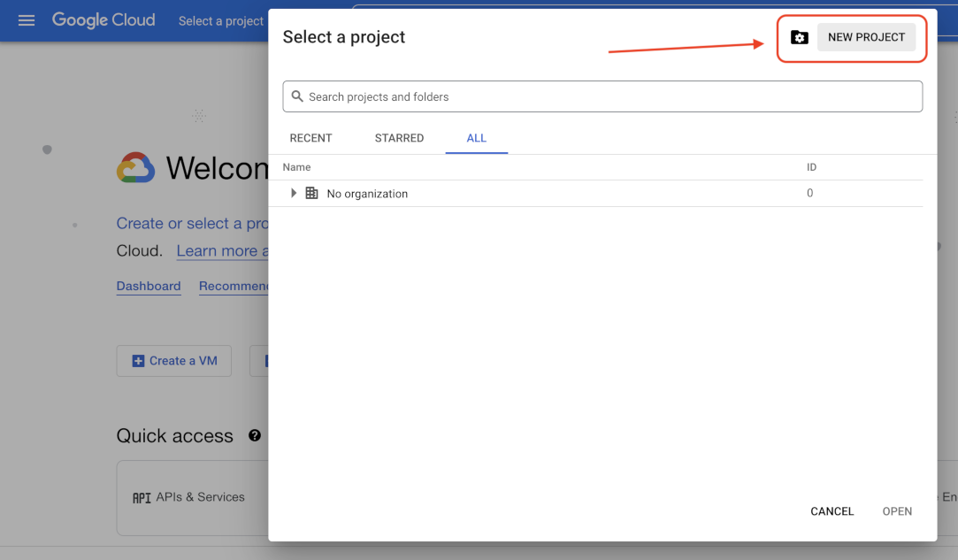Switch to the STARRED tab
Image resolution: width=958 pixels, height=560 pixels.
click(x=399, y=138)
